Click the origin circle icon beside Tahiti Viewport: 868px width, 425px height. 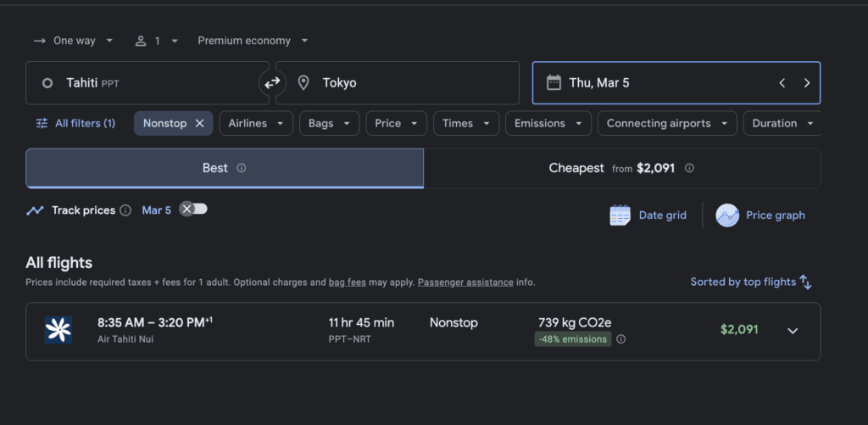click(x=47, y=83)
